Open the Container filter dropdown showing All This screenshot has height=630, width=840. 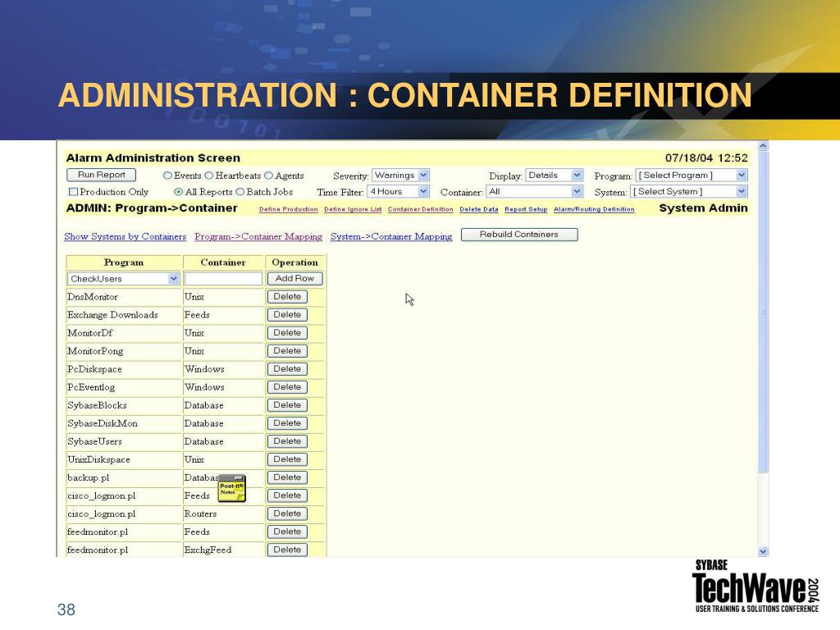[534, 191]
